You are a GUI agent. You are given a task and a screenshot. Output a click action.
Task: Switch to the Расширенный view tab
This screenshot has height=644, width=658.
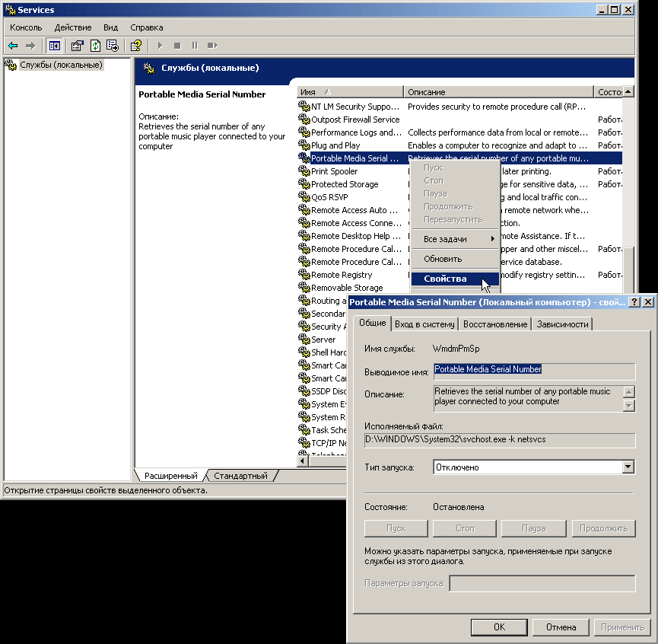coord(171,476)
